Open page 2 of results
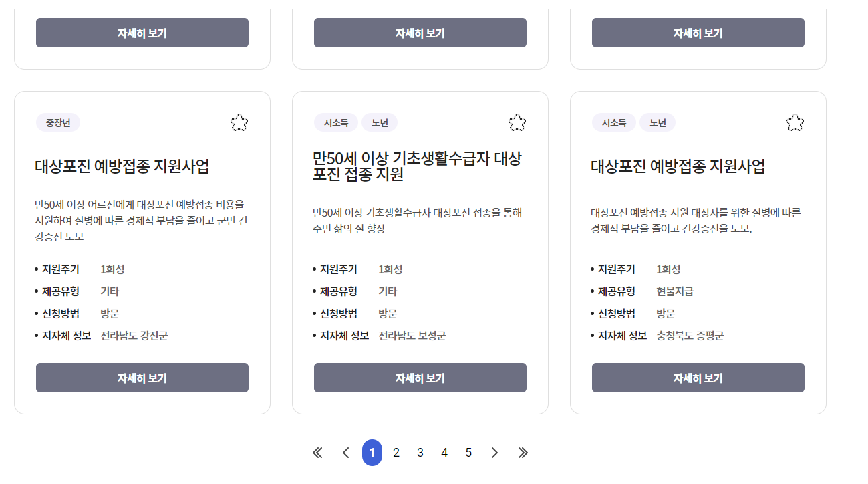The height and width of the screenshot is (484, 868). (396, 453)
